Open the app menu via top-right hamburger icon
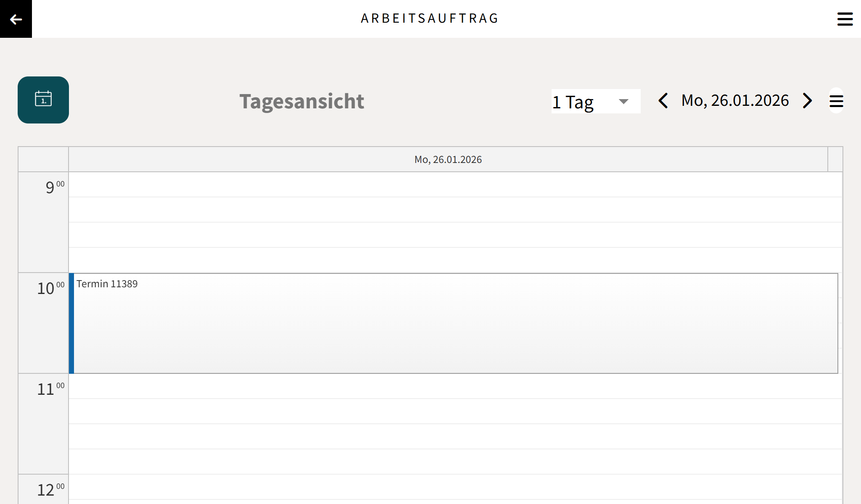This screenshot has height=504, width=861. [x=845, y=18]
